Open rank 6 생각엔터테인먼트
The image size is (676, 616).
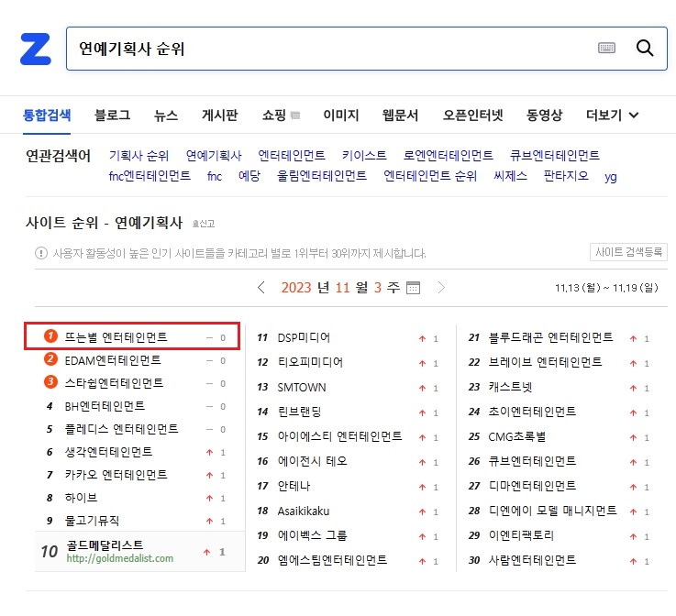tap(108, 451)
